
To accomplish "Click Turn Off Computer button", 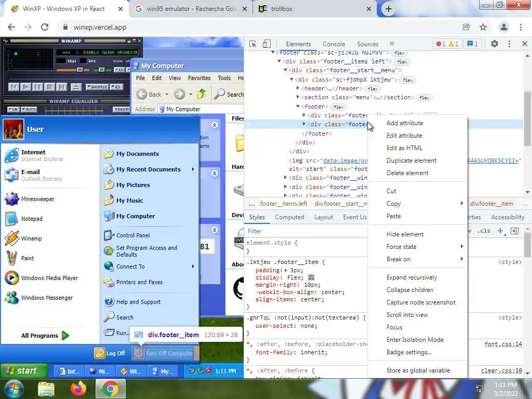I will coord(164,353).
